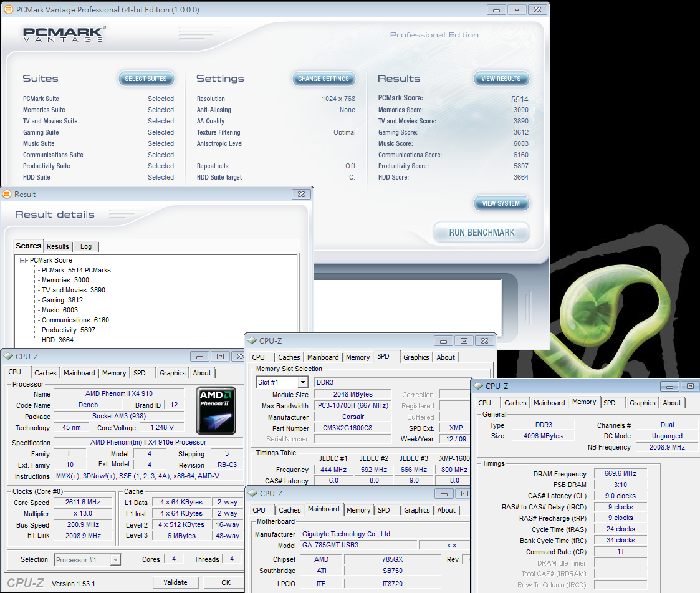Select the 'Gaming: 3612' tree row
This screenshot has height=593, width=700.
(62, 300)
